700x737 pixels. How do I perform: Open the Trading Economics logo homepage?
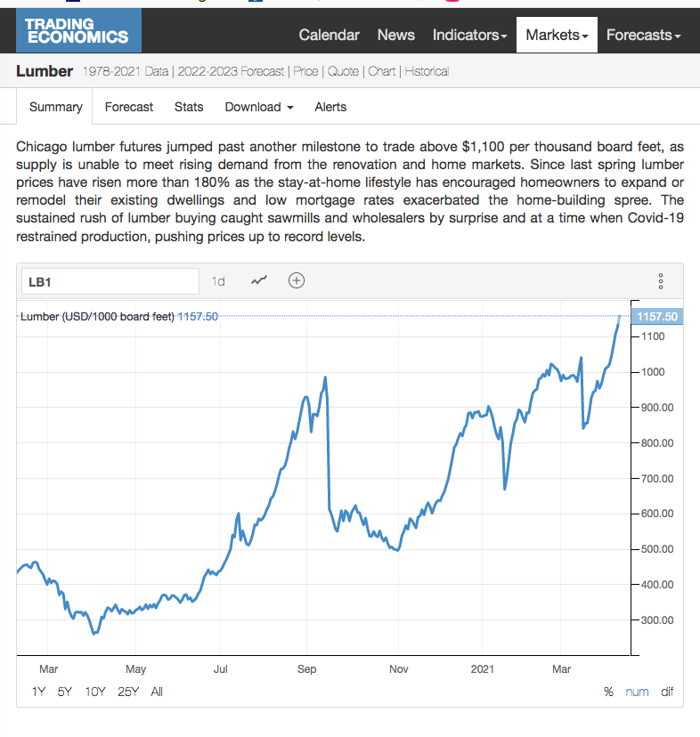point(78,30)
